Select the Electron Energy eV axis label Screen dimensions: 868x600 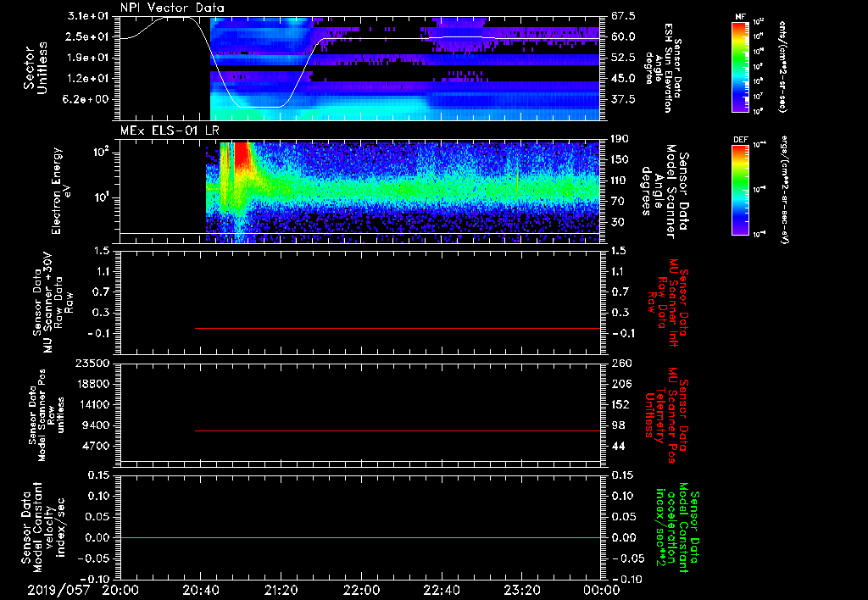[x=61, y=191]
